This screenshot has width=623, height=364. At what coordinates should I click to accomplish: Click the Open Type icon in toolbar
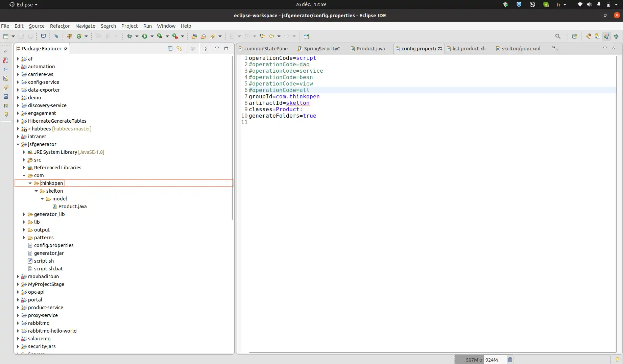[x=194, y=36]
